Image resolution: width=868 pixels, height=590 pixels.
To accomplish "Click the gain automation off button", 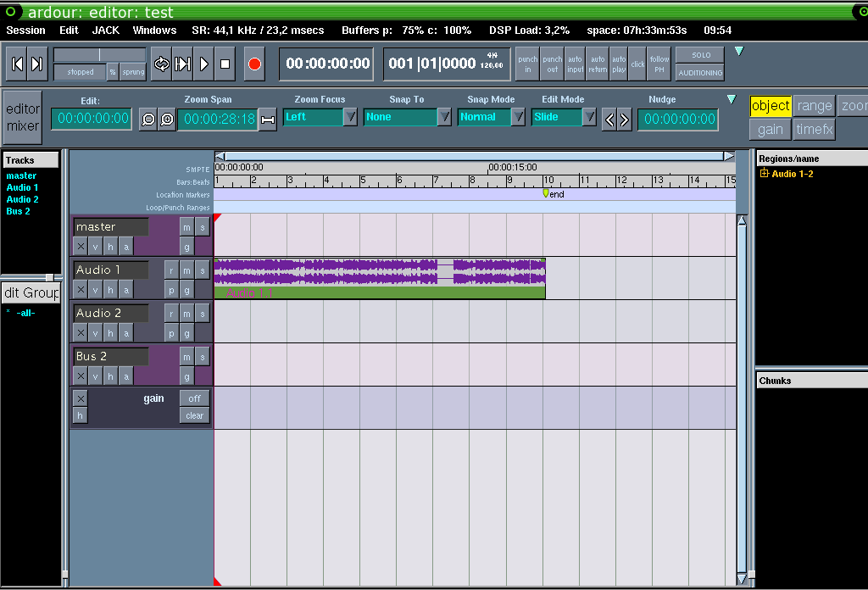I will click(x=194, y=398).
